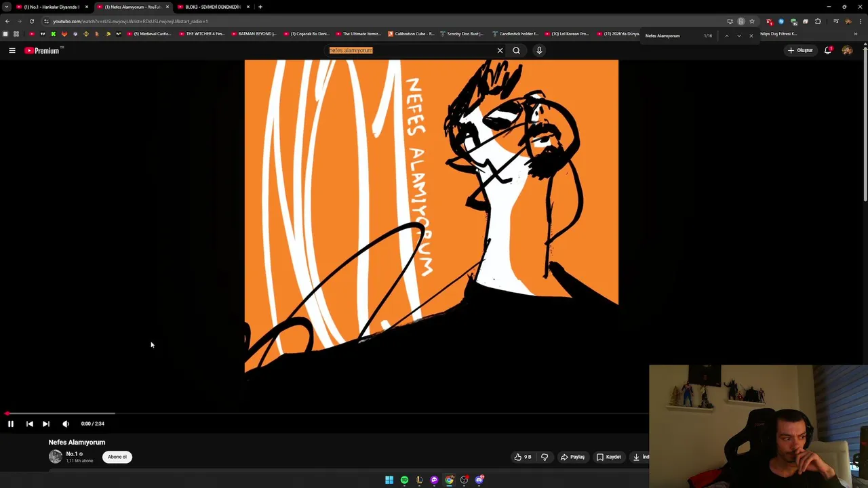Open the Chrome extensions puzzle icon
Viewport: 868px width, 488px height.
[818, 21]
